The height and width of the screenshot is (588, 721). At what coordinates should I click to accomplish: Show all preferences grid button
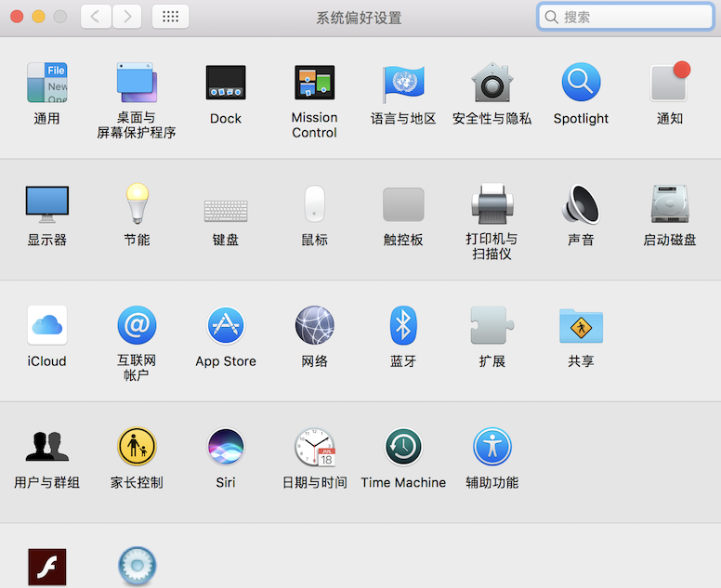point(171,17)
